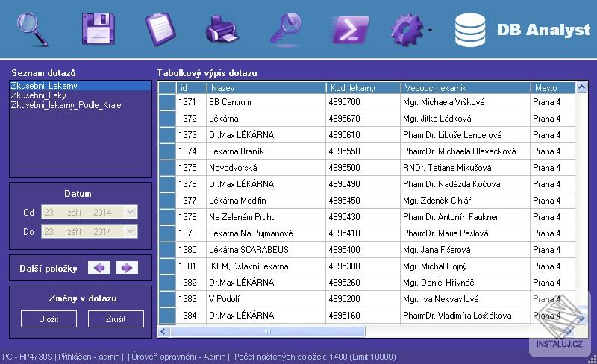
Task: Click code cell 4995610
Action: coord(363,135)
